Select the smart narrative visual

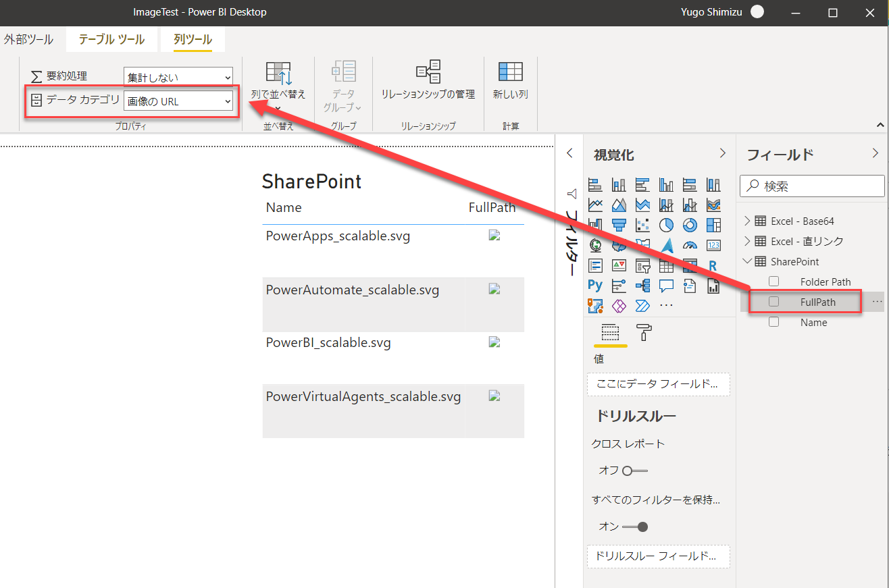[690, 286]
